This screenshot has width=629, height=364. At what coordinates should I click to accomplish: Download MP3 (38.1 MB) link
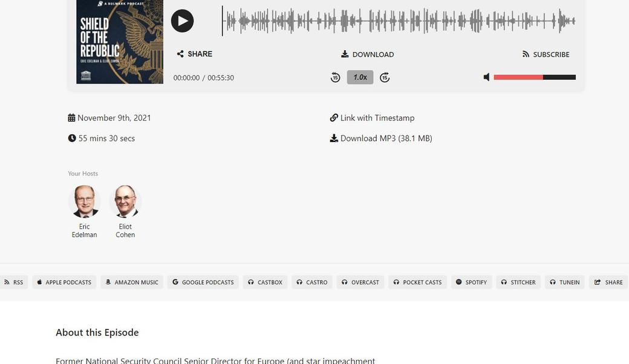(x=381, y=138)
